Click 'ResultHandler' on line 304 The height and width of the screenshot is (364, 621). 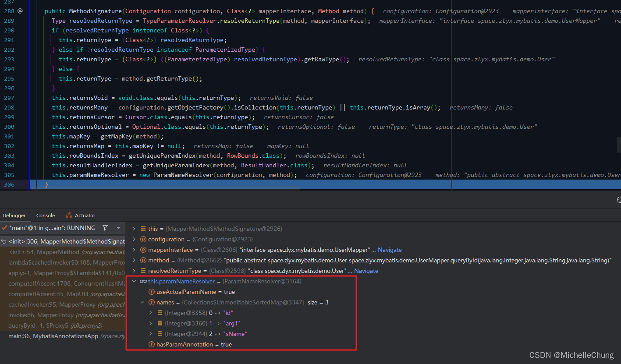tap(264, 165)
